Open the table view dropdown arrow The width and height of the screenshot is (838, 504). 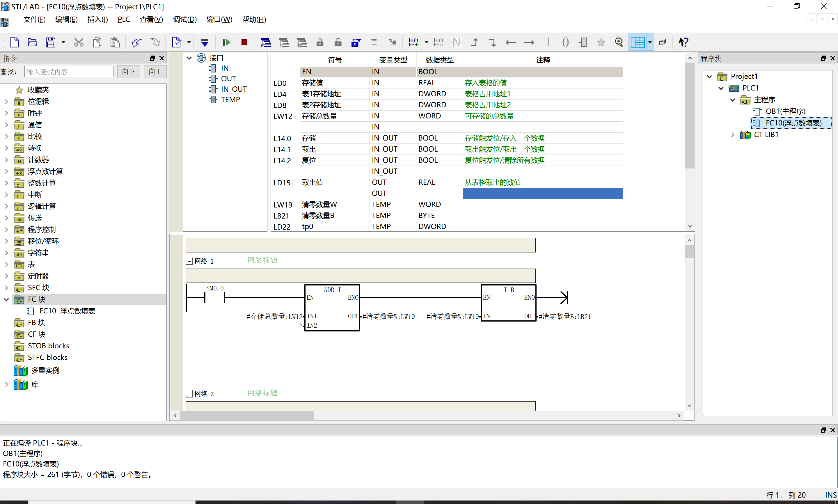[650, 42]
